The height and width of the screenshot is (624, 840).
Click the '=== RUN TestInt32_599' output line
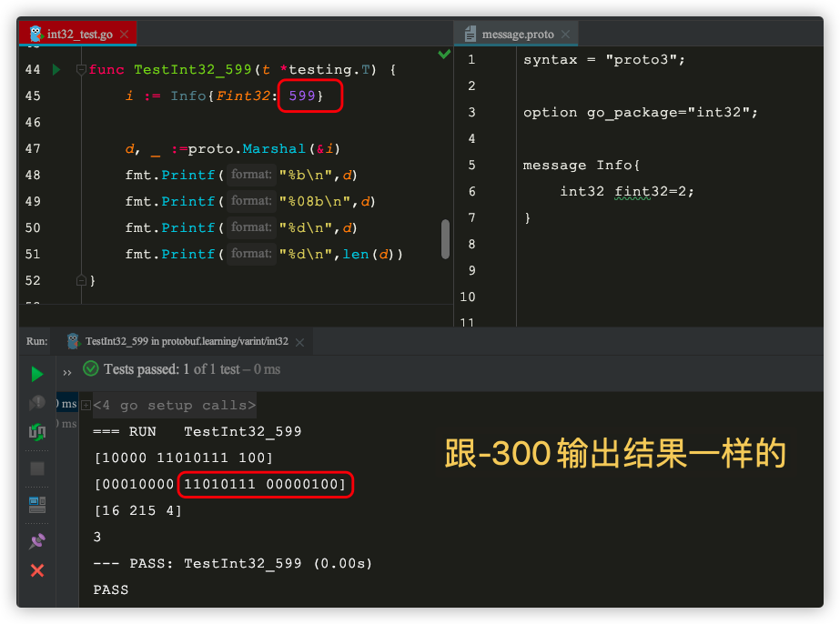click(x=197, y=431)
